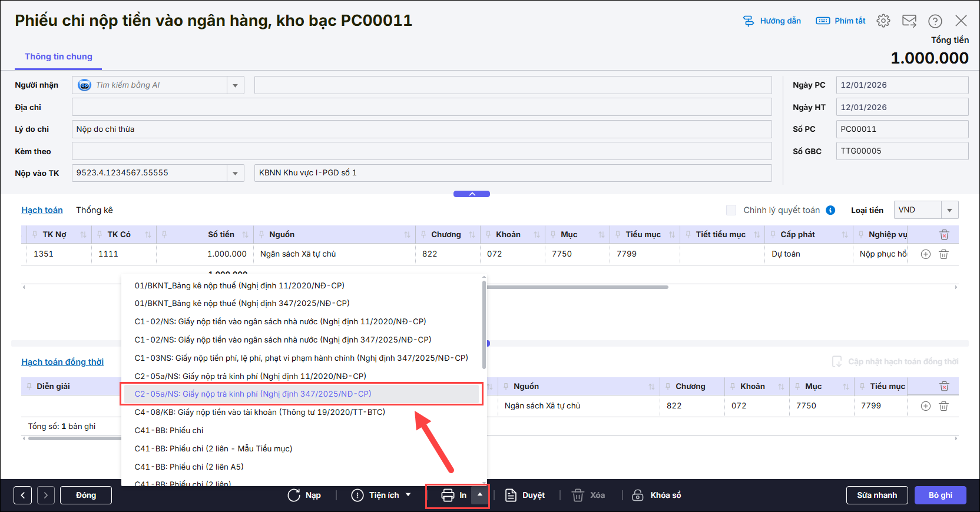Sort the upper table by Khoản

pyautogui.click(x=537, y=235)
